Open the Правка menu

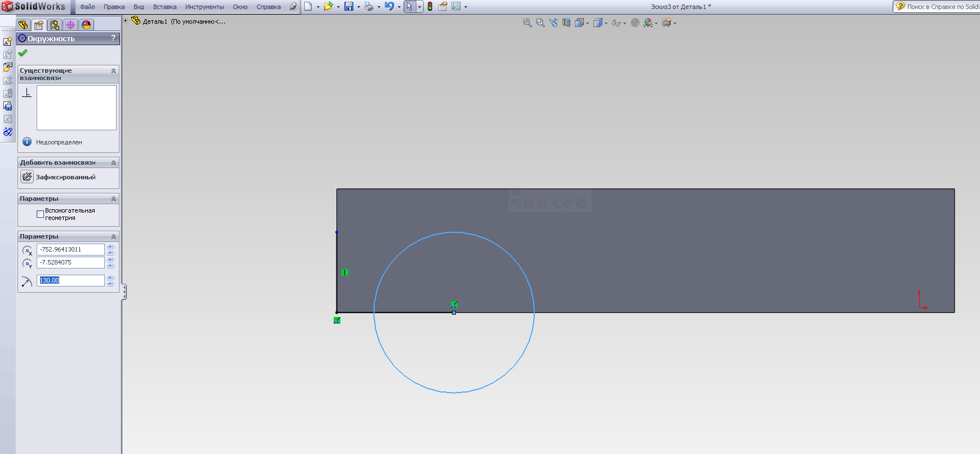tap(114, 7)
